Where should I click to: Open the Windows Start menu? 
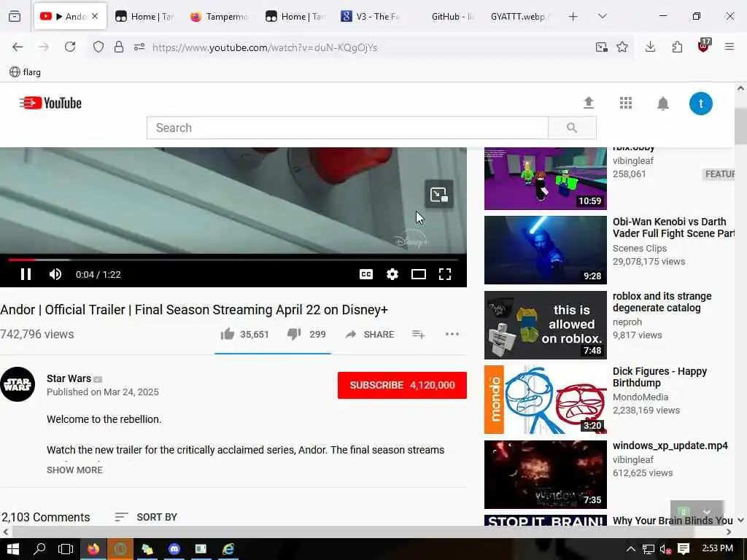click(x=13, y=549)
